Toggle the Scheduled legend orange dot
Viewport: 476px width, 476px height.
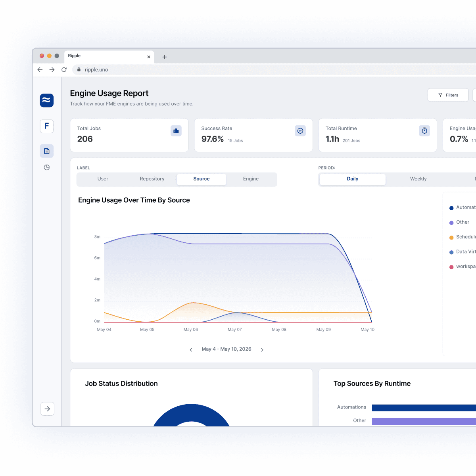coord(451,237)
